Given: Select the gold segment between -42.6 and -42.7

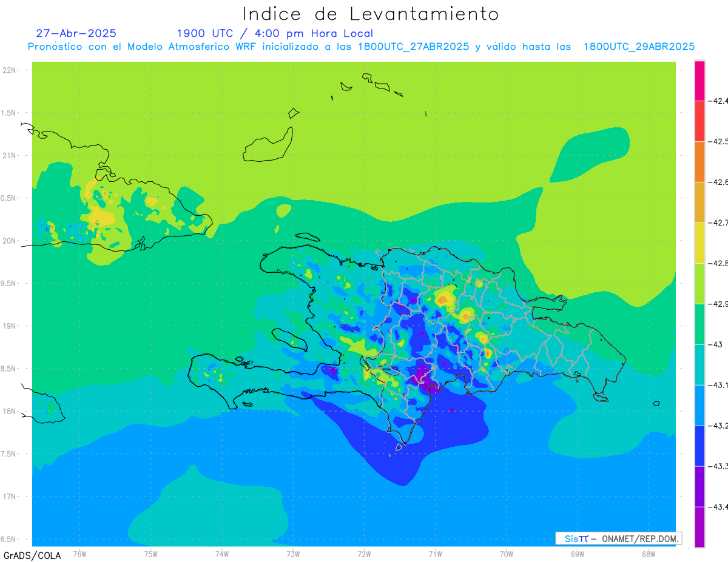Looking at the screenshot, I should click(x=699, y=202).
